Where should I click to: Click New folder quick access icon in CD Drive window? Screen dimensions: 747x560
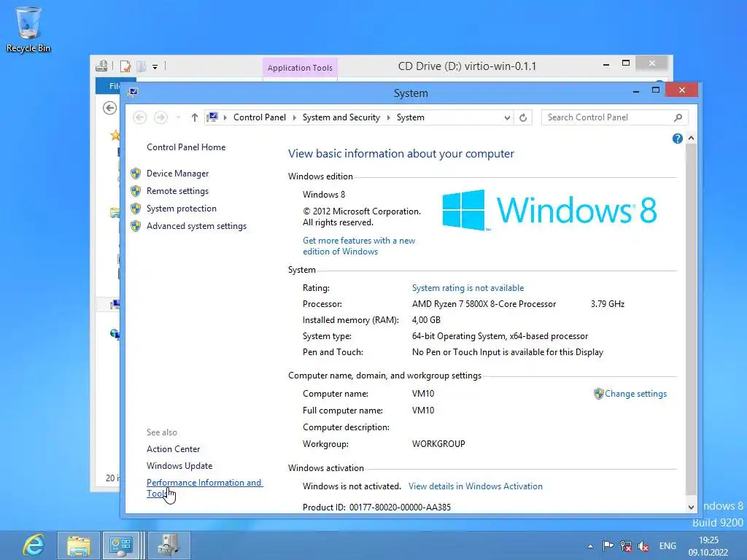coord(142,66)
